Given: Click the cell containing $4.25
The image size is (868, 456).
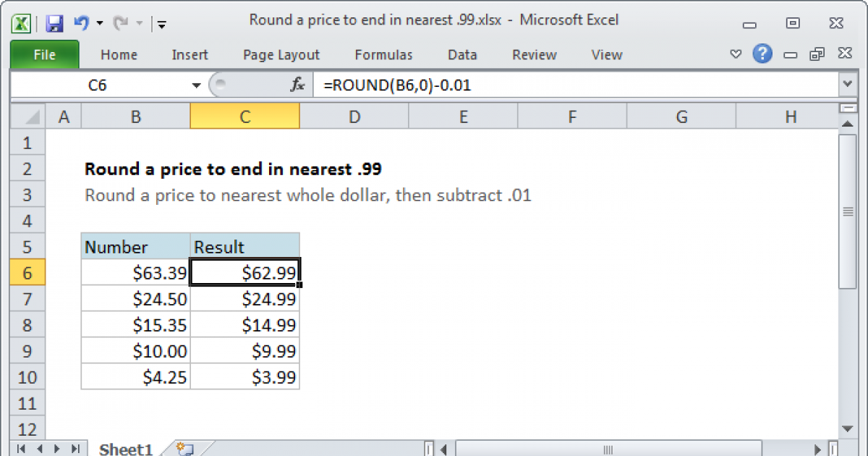Looking at the screenshot, I should [136, 377].
